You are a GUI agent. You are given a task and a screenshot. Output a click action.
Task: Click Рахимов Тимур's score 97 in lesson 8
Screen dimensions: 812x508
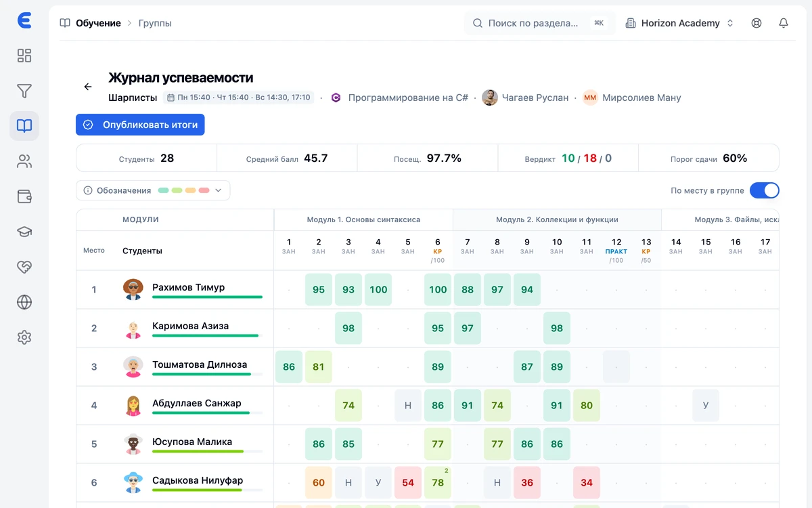(497, 289)
